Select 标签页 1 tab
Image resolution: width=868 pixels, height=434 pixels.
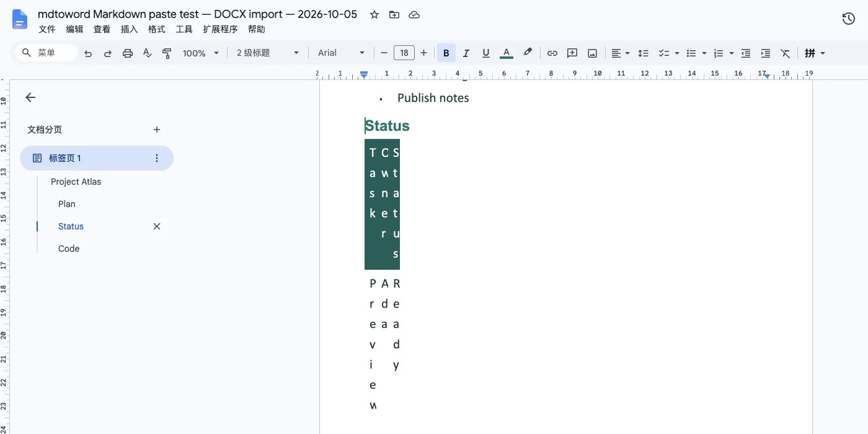point(97,158)
